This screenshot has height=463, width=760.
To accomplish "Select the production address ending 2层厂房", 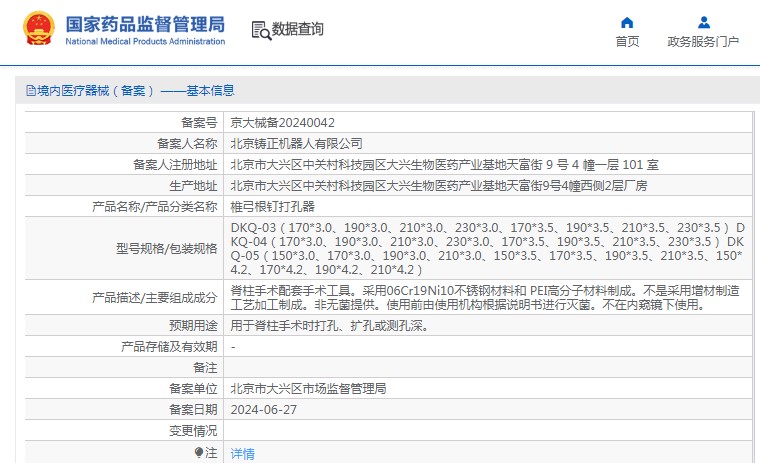I will tap(439, 186).
